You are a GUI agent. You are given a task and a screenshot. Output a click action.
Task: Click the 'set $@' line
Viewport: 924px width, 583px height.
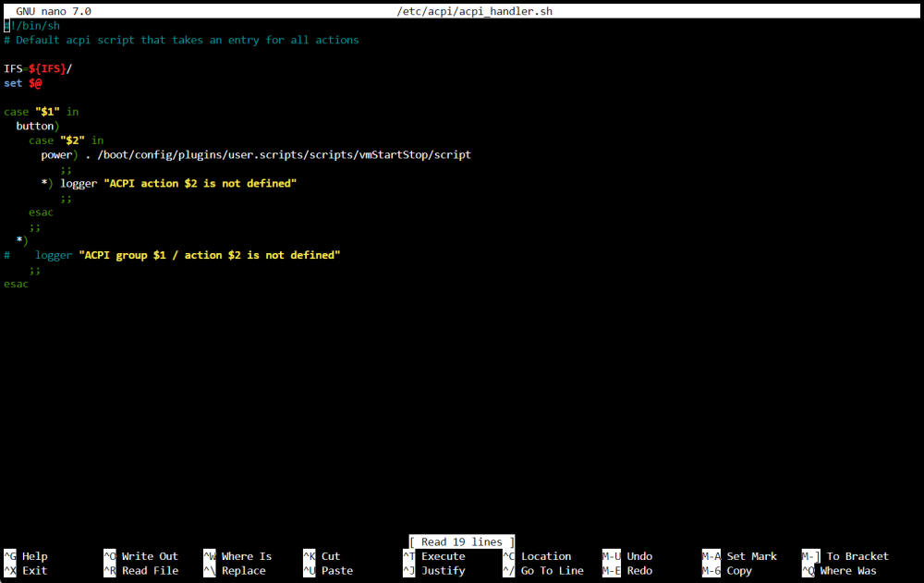pyautogui.click(x=22, y=83)
